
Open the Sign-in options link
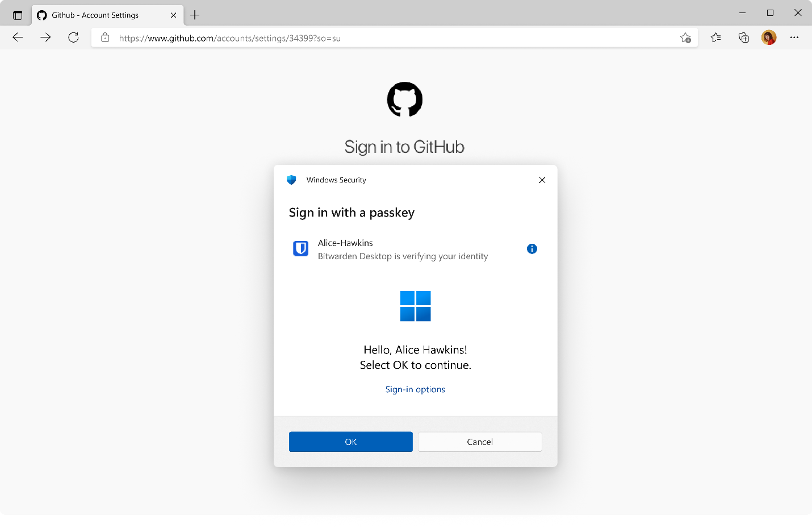(415, 389)
